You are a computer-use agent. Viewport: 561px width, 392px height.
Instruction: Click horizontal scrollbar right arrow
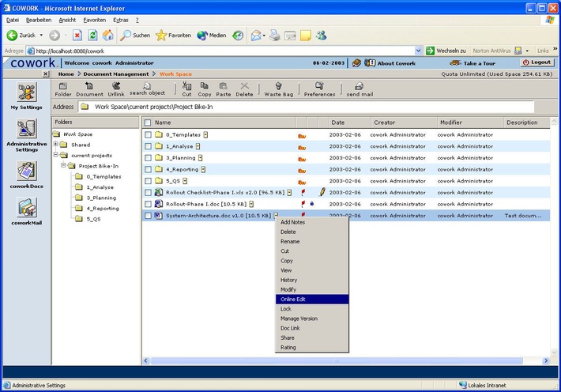[x=546, y=360]
